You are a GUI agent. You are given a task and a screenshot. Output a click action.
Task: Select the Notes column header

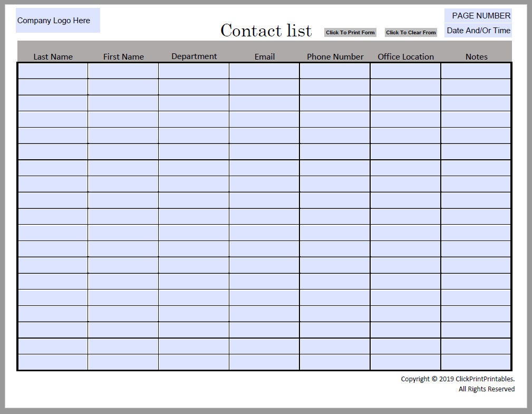coord(476,56)
